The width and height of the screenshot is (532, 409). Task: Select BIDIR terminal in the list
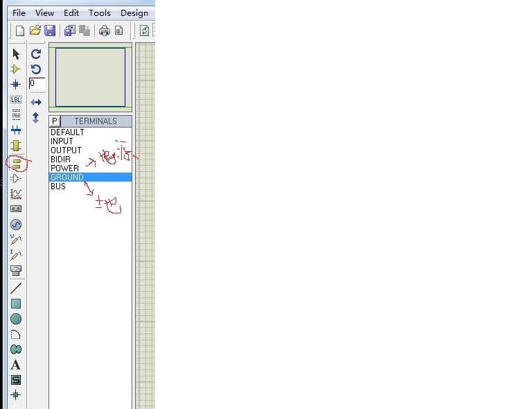[90, 159]
